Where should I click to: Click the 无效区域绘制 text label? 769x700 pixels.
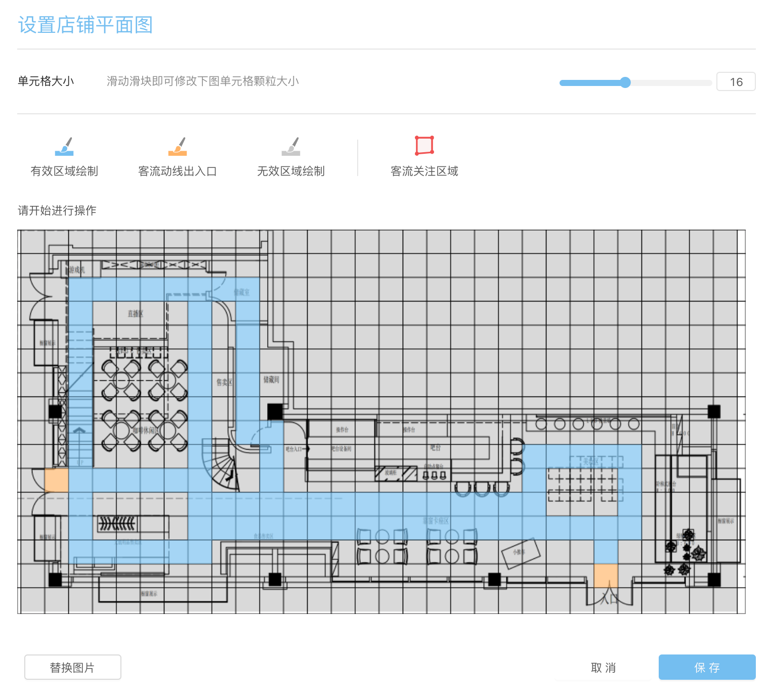(291, 171)
